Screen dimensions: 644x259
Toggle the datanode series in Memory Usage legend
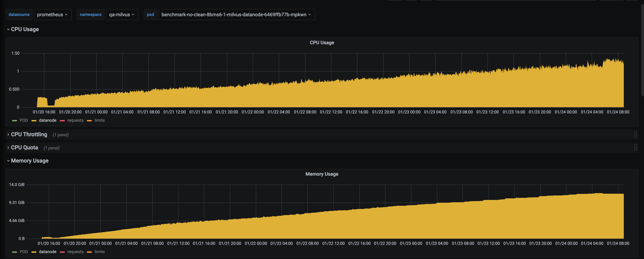tap(47, 252)
